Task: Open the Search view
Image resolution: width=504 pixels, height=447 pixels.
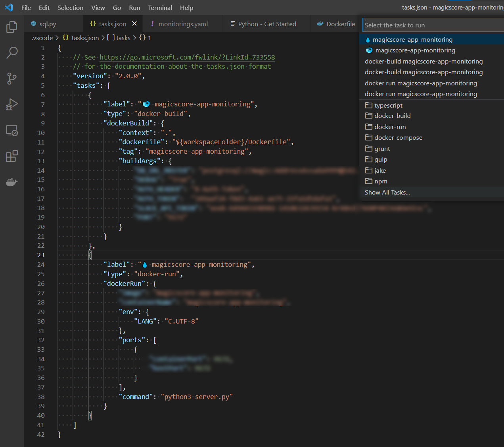Action: [11, 52]
